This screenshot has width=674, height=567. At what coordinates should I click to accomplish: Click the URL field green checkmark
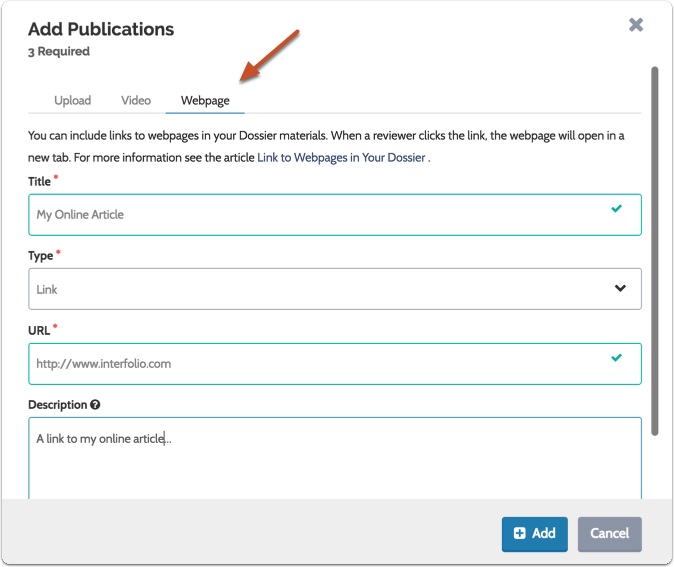click(x=616, y=358)
